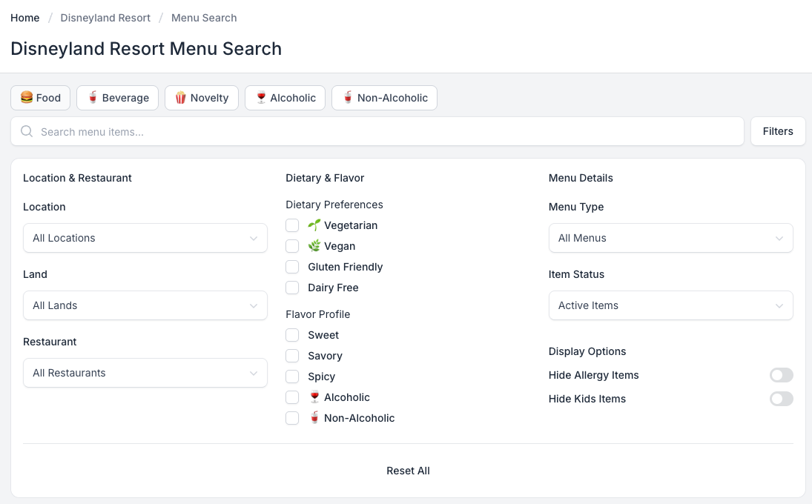
Task: Select the Beverage cup category chip
Action: coord(118,98)
